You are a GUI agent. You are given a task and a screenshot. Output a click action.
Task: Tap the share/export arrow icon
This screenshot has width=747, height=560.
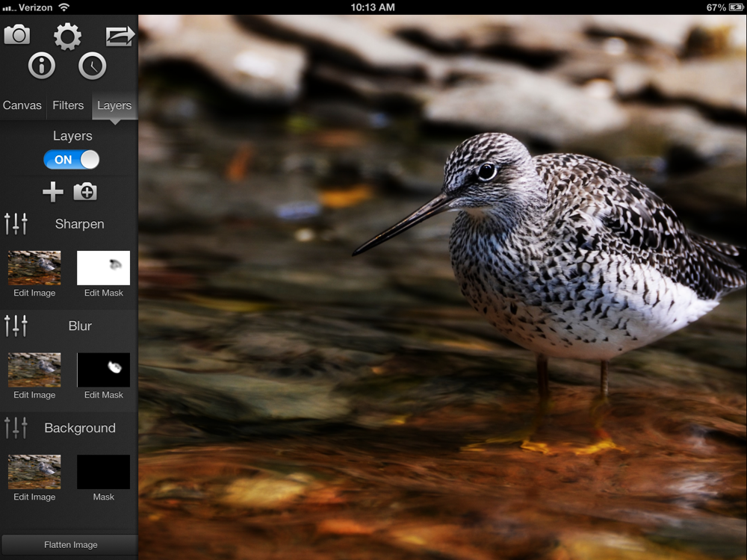120,36
